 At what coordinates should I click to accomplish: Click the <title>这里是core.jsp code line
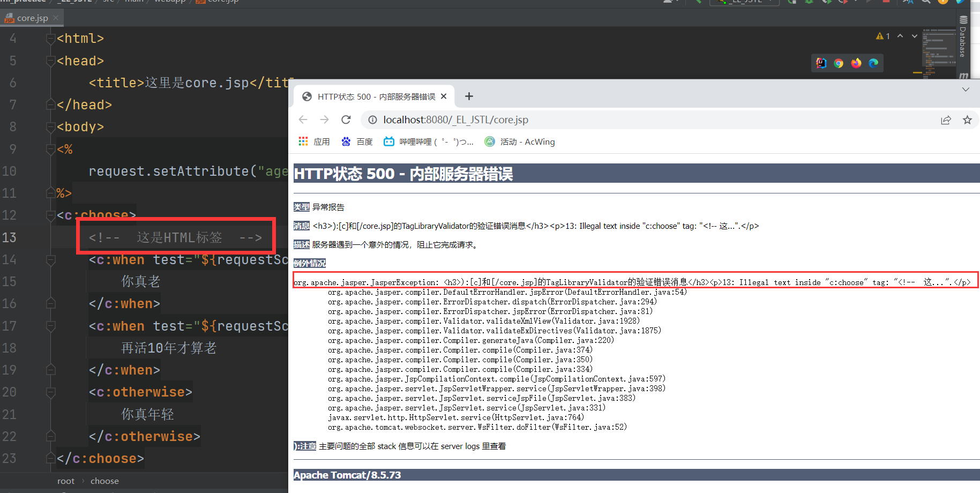tap(189, 83)
